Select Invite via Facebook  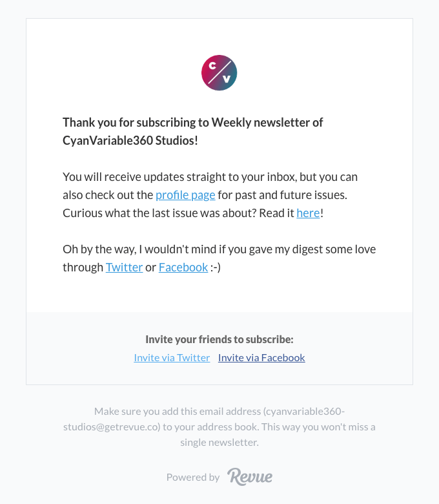click(x=261, y=358)
